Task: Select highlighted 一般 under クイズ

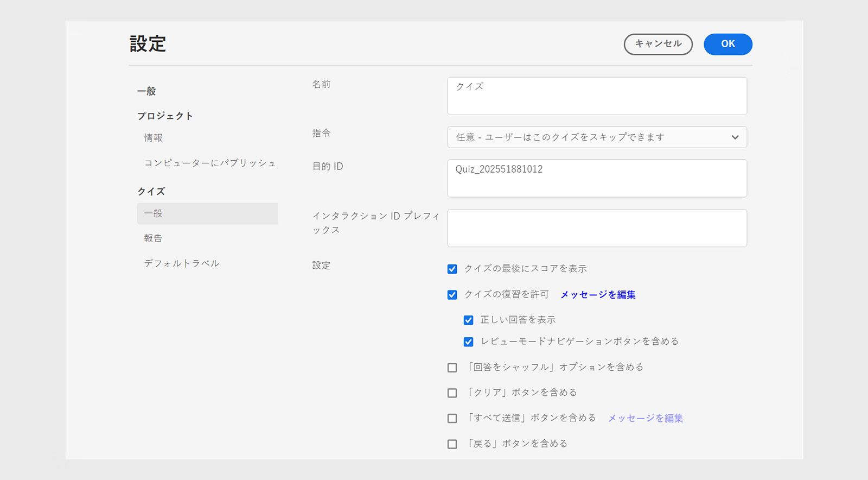Action: point(207,213)
